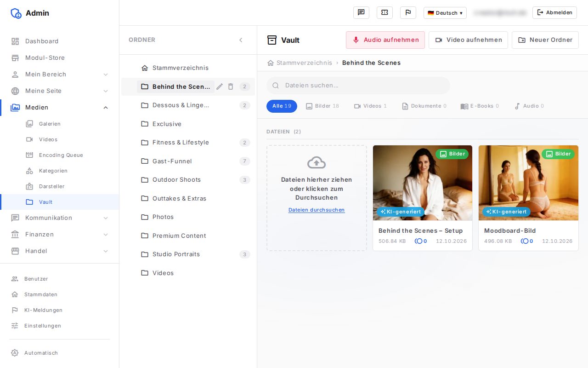
Task: Open the chat messages icon in top bar
Action: [361, 13]
